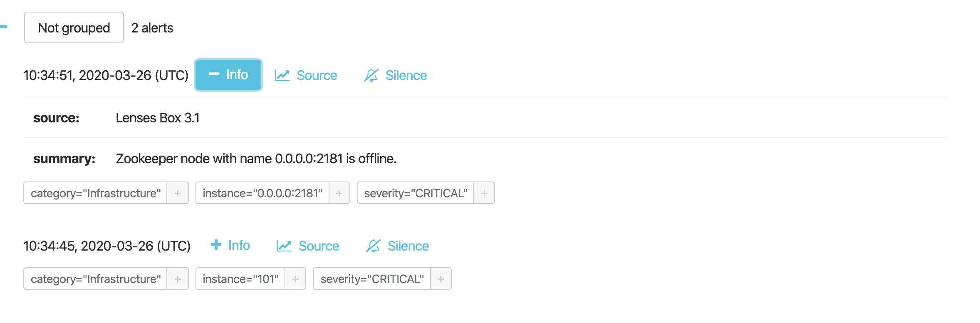980x323 pixels.
Task: Silence the instance 101 alert
Action: (397, 246)
